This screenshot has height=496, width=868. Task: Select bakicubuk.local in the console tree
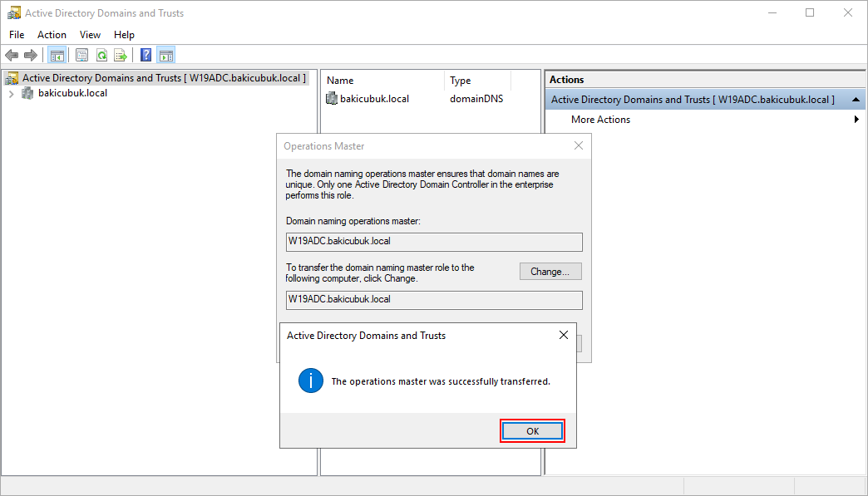(x=72, y=93)
